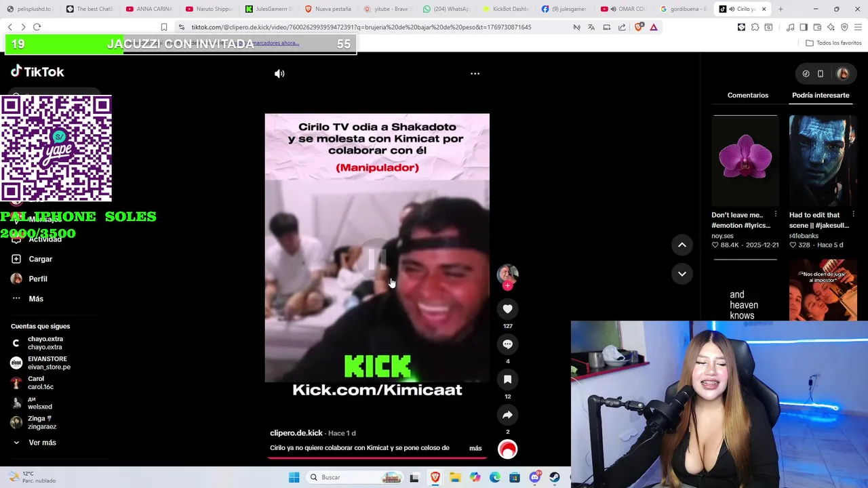Screen dimensions: 868x488
Task: Click the TikTok logo
Action: coord(37,71)
